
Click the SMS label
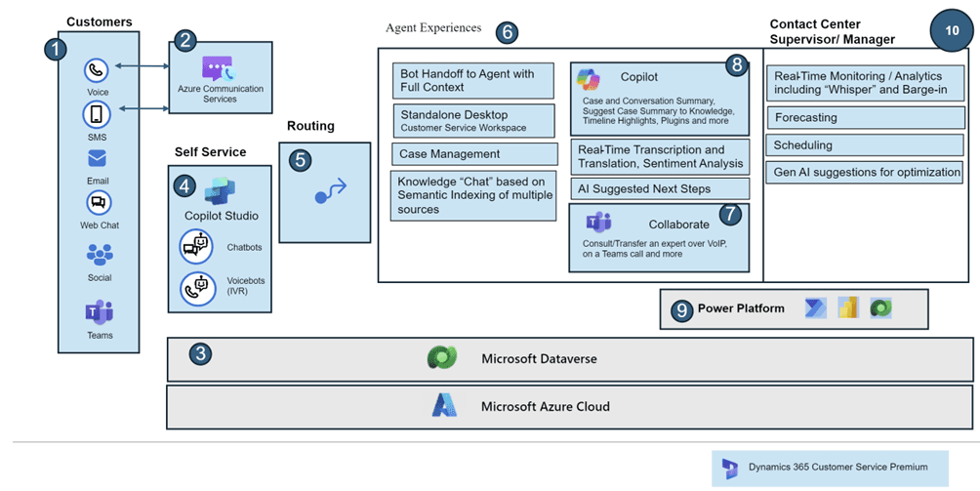tap(97, 137)
